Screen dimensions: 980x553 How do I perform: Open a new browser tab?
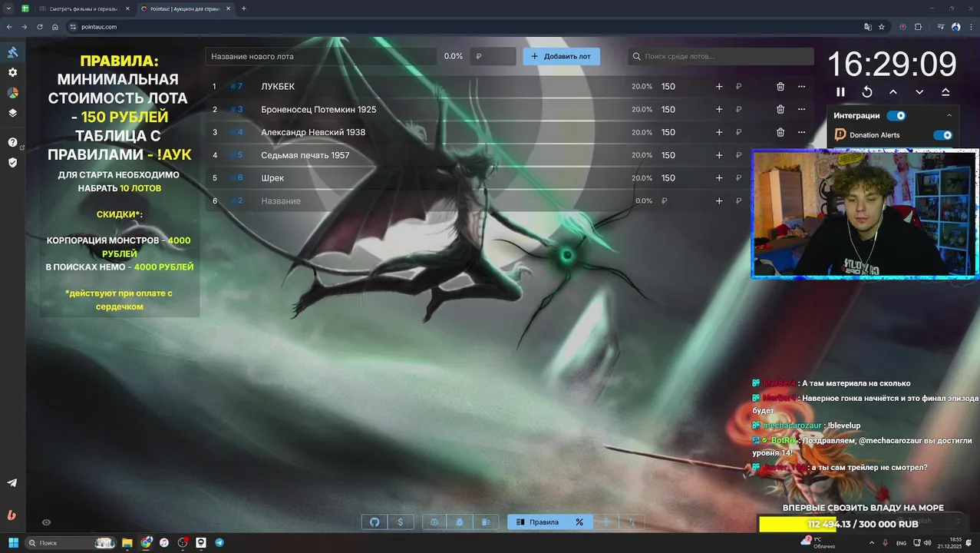pos(244,8)
